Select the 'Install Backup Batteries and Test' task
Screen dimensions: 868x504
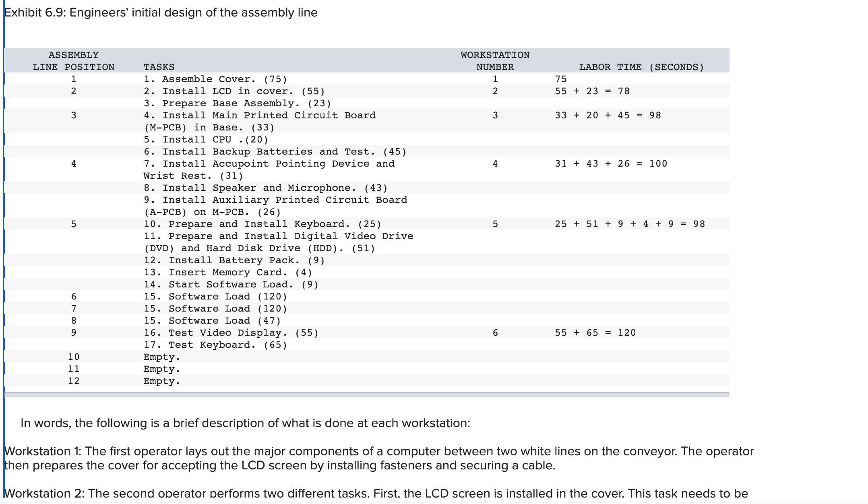pos(275,151)
